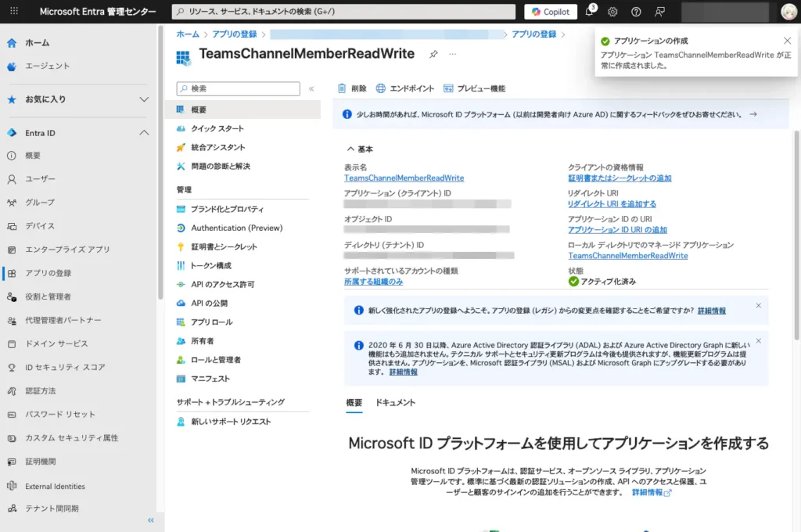Click 詳細情報 link in ADAL notice
The width and height of the screenshot is (801, 532).
point(403,372)
